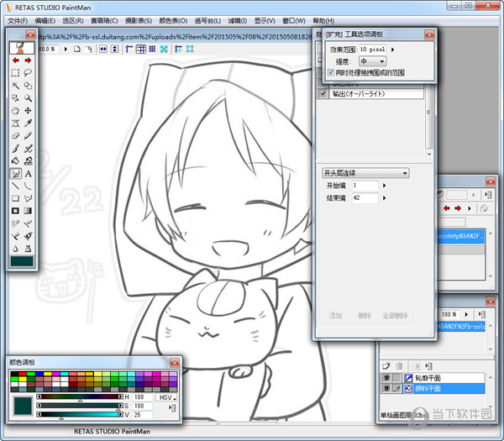Select the magnifier zoom tool
The image size is (504, 441).
click(x=28, y=98)
